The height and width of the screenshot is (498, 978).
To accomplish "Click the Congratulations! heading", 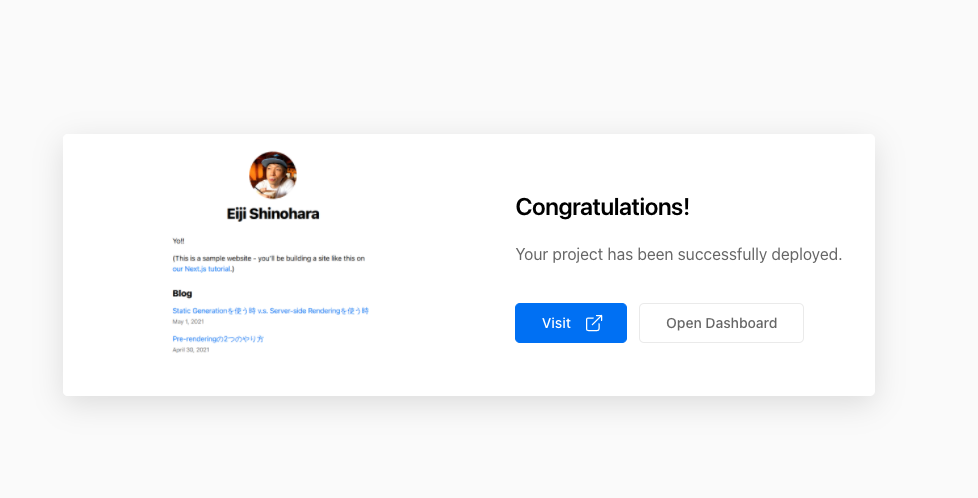I will [603, 207].
